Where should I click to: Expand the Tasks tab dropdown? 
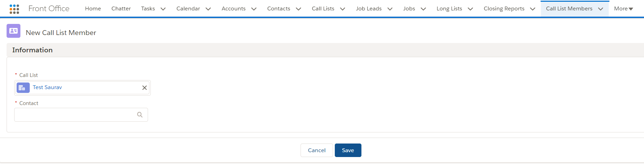163,9
